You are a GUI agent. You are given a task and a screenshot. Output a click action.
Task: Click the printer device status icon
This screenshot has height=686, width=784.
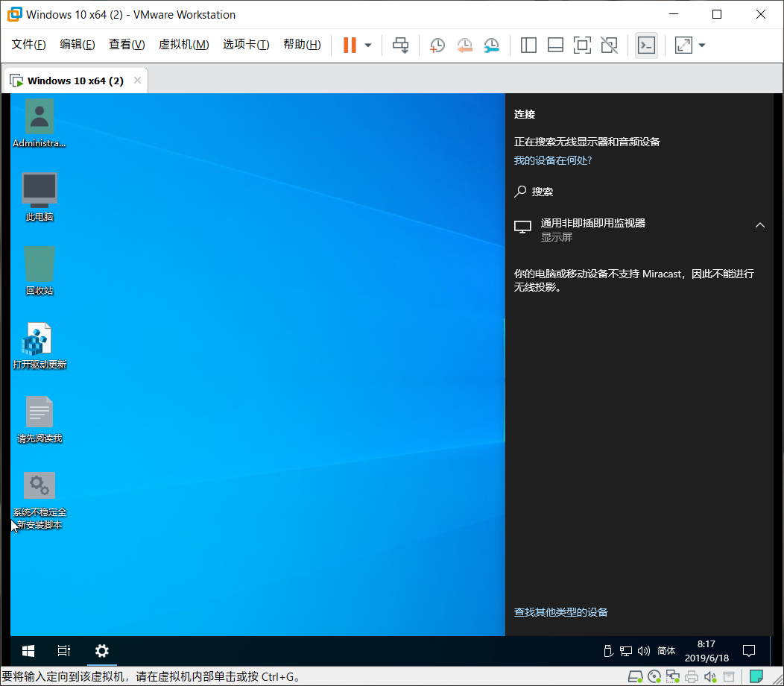pyautogui.click(x=692, y=677)
